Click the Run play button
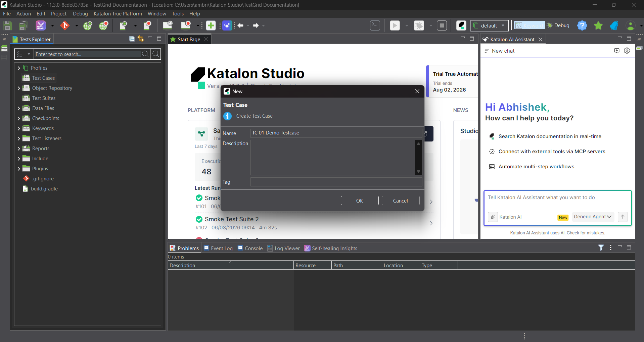The height and width of the screenshot is (342, 644). coord(395,25)
